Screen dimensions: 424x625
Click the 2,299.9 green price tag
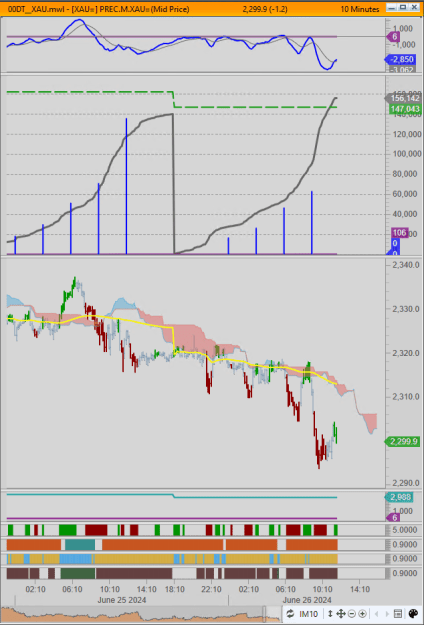click(403, 441)
